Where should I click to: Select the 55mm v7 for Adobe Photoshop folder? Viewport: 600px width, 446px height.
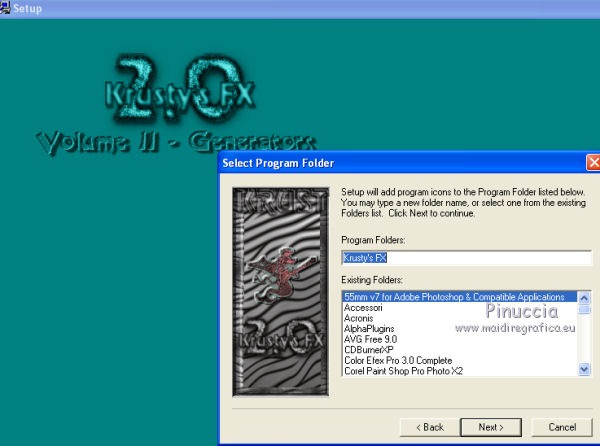(x=460, y=297)
